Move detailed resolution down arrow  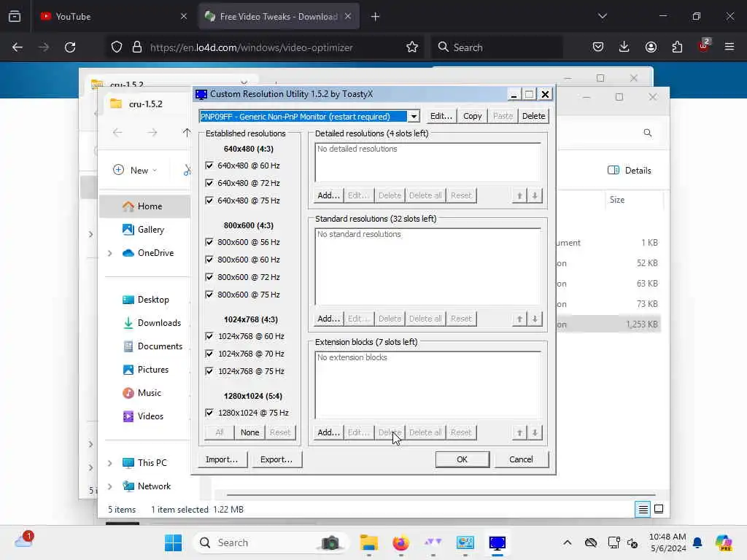point(535,195)
